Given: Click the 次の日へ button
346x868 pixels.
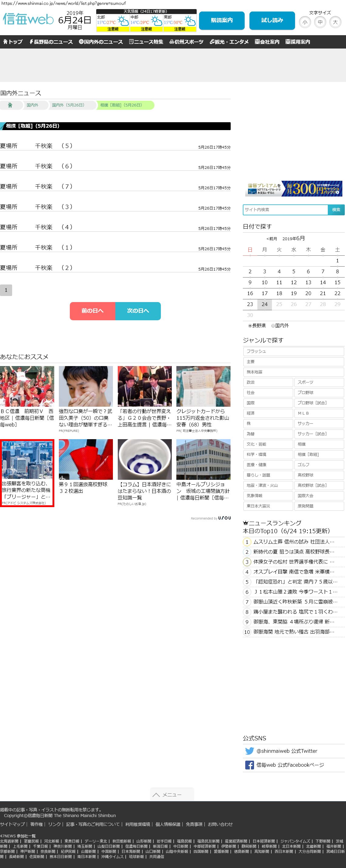Looking at the screenshot, I should (x=138, y=311).
